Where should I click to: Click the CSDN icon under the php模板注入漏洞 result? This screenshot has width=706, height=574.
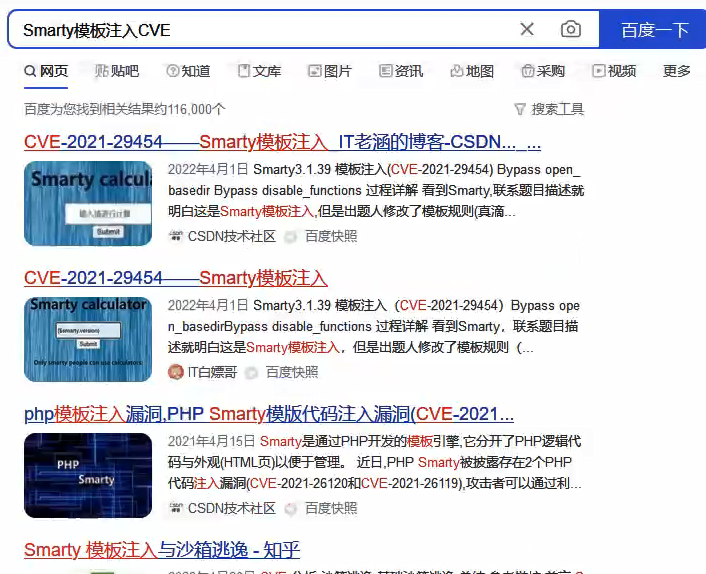176,508
